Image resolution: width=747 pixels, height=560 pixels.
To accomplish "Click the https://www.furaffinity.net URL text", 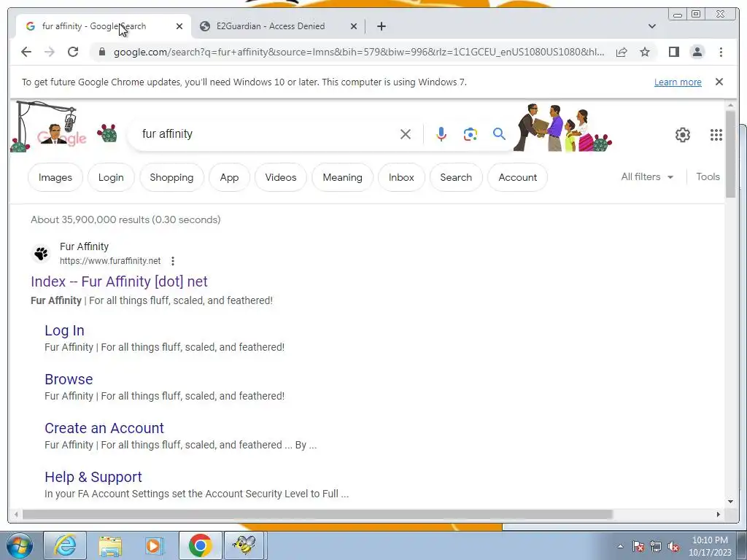I will coord(110,261).
